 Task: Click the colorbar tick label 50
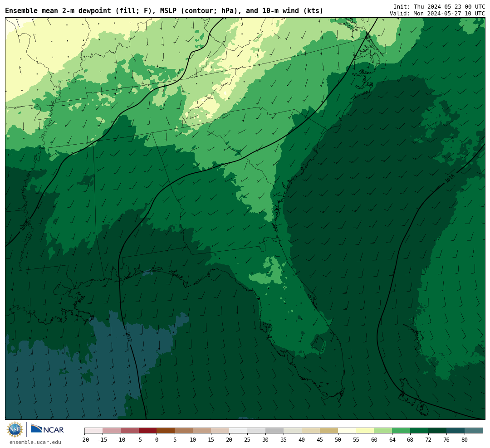(x=338, y=440)
